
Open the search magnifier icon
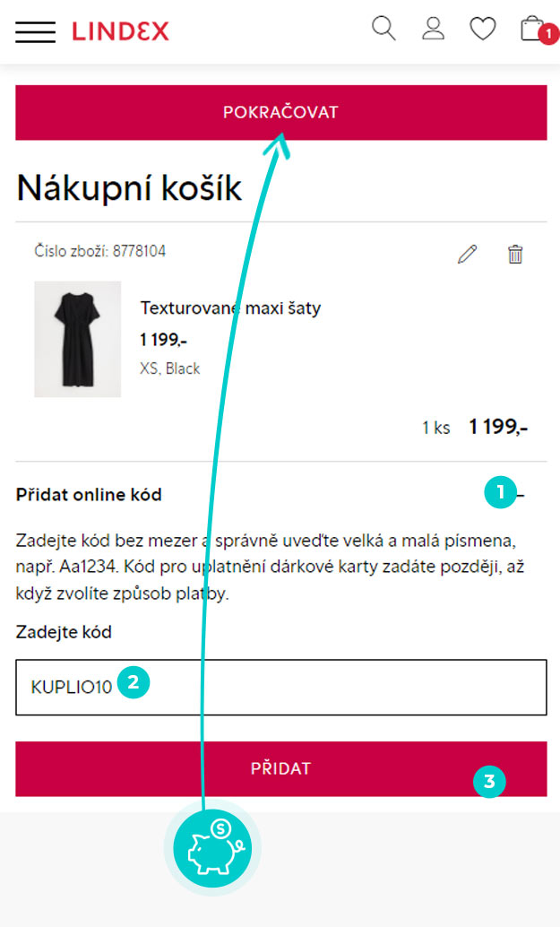(383, 29)
